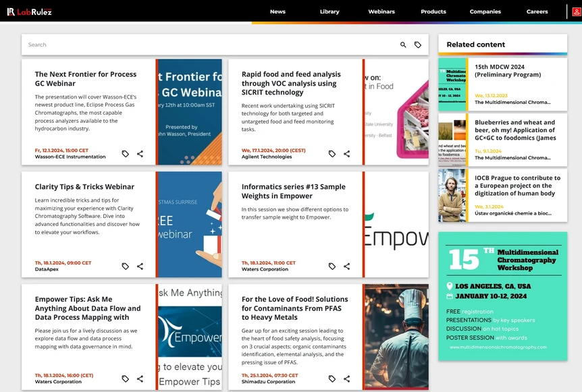Click the date Th, 25.1.2024, 07:30 CET
Viewport: 582px width, 392px height.
point(270,375)
